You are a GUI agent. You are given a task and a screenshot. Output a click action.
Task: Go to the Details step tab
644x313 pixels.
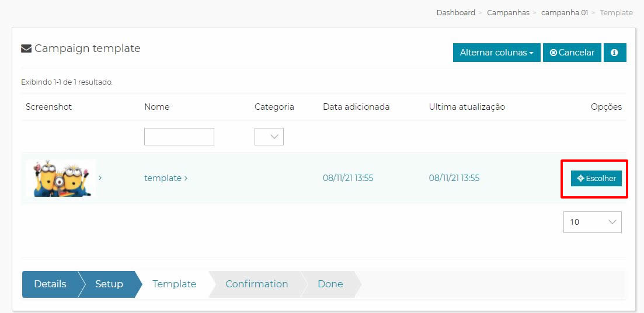[50, 284]
